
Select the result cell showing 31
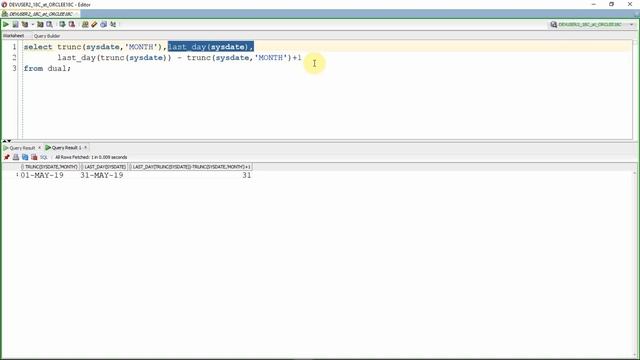pos(247,176)
